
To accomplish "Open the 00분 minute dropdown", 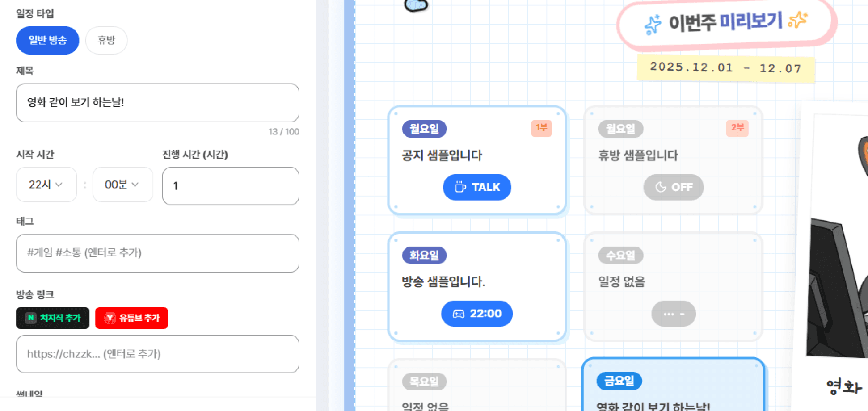I will point(122,185).
